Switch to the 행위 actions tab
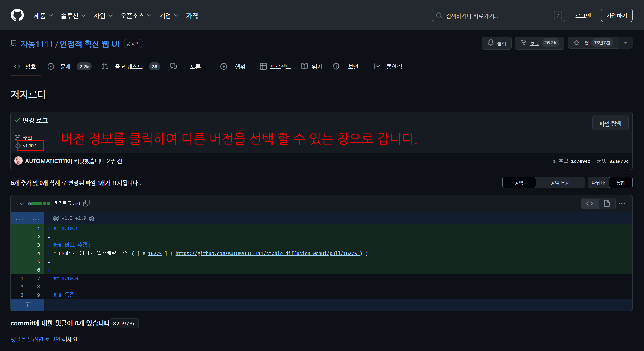The height and width of the screenshot is (351, 644). pyautogui.click(x=233, y=66)
